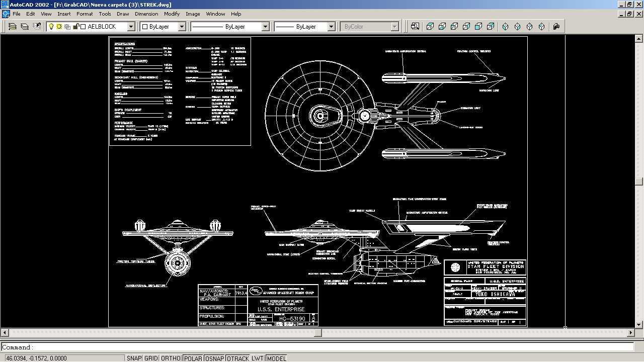This screenshot has height=362, width=644.
Task: Switch to Right view
Action: (x=466, y=27)
